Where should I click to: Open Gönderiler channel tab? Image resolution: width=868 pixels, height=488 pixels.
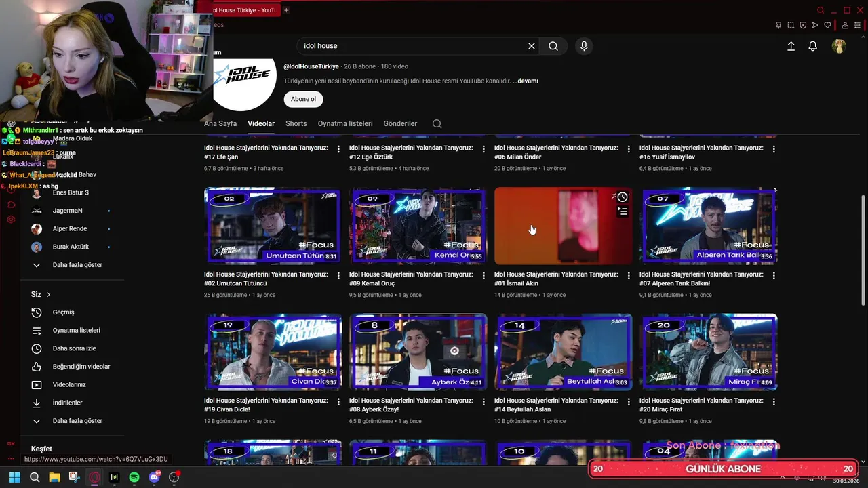tap(400, 123)
